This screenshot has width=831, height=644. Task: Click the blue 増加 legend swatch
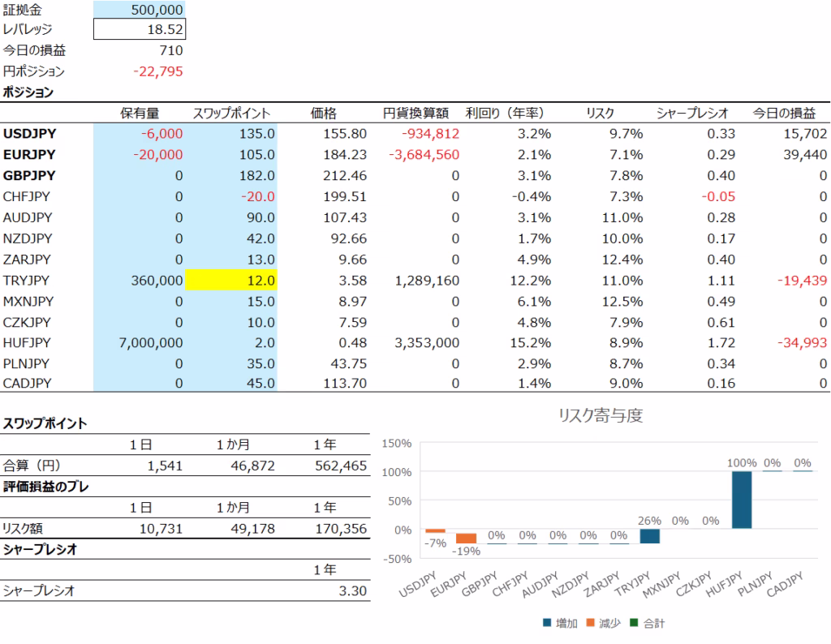pos(547,624)
